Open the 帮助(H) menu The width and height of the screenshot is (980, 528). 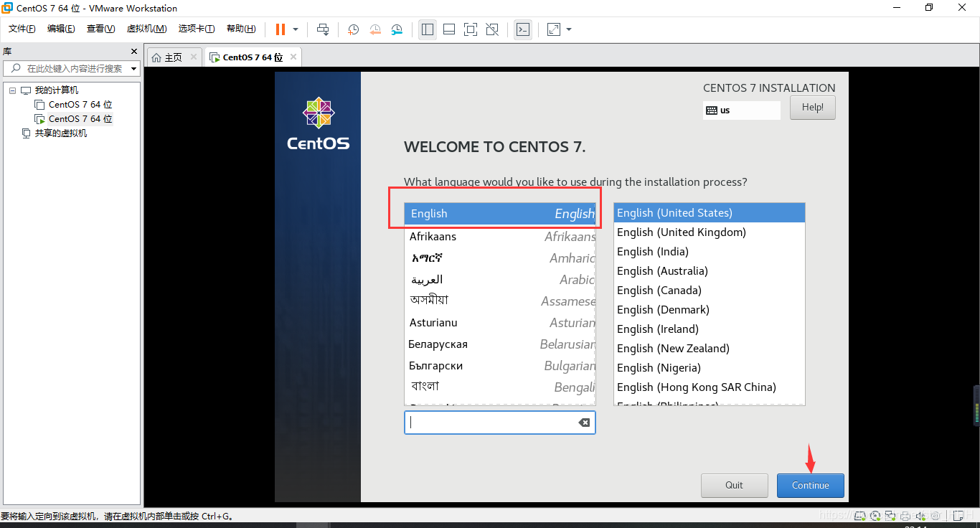[241, 29]
